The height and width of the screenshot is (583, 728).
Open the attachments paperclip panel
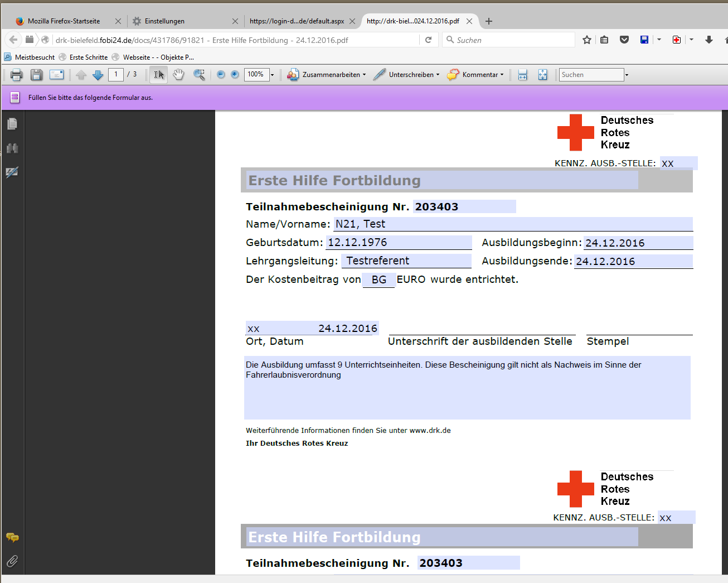coord(12,561)
